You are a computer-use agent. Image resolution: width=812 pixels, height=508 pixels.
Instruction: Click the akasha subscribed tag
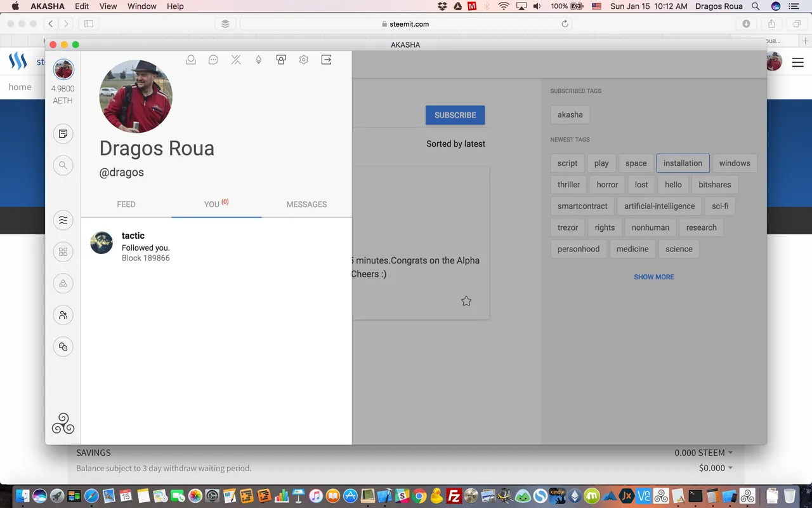tap(570, 115)
